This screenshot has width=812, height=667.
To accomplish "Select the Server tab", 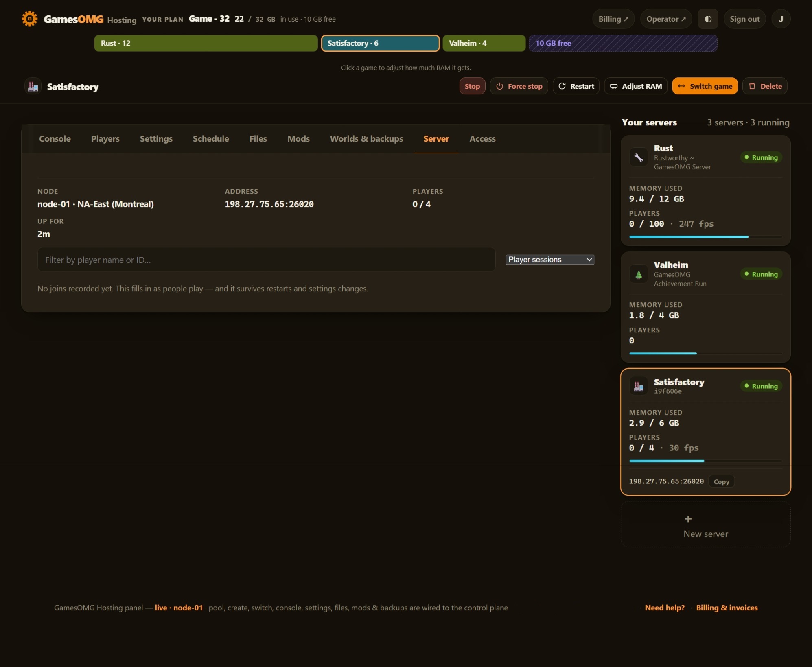I will tap(436, 139).
